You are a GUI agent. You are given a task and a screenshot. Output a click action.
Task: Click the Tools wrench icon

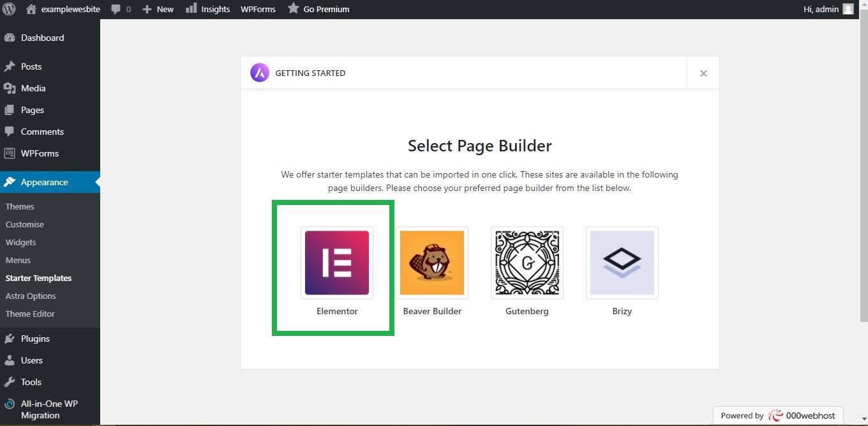pyautogui.click(x=10, y=382)
